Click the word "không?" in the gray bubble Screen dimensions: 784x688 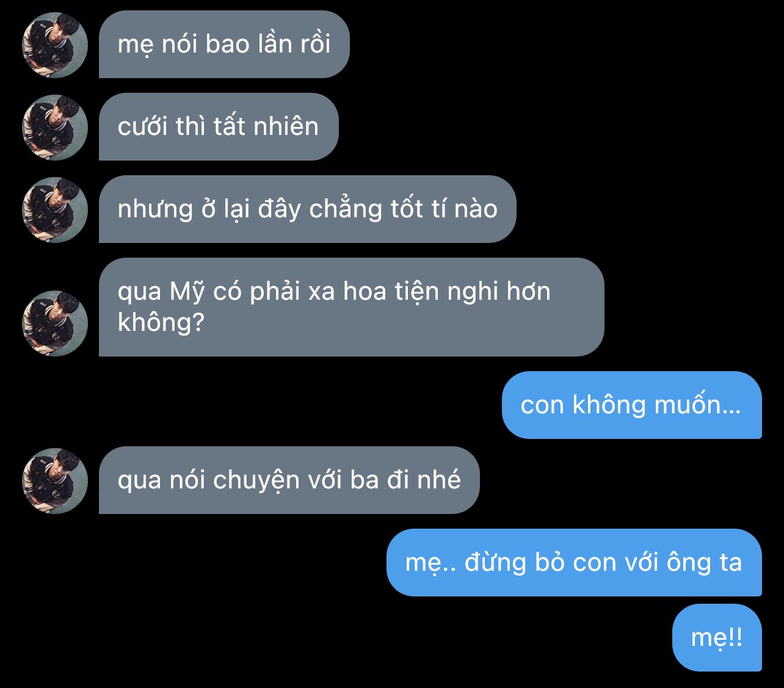pos(161,323)
